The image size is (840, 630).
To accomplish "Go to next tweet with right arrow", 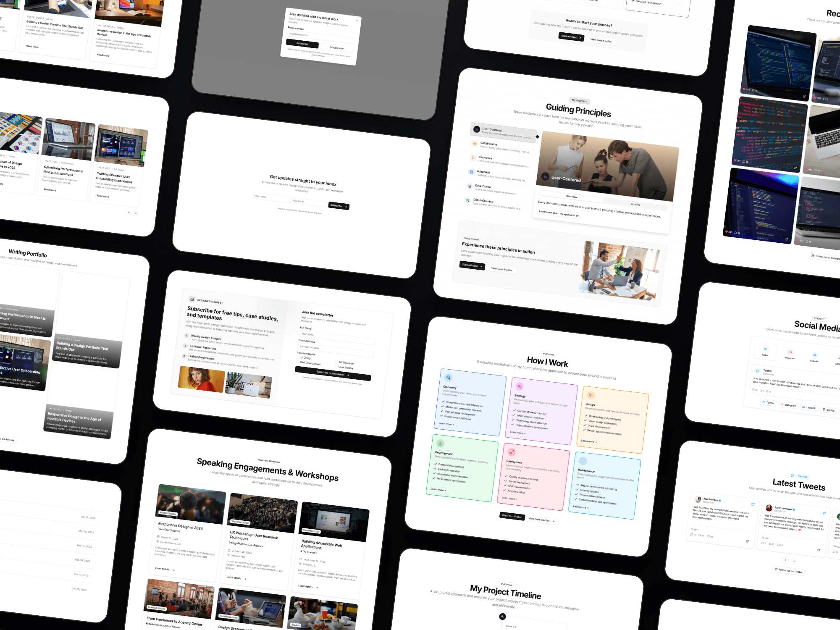I will pos(794,561).
